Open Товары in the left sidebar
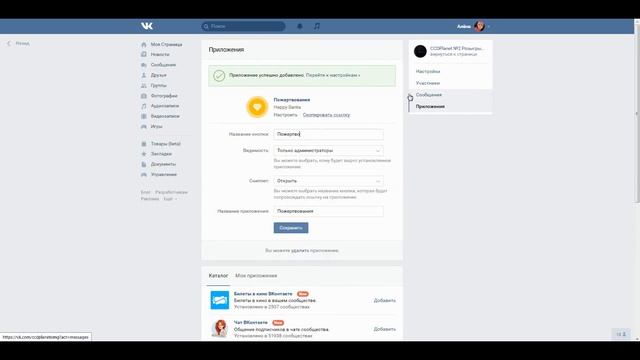 tap(165, 144)
